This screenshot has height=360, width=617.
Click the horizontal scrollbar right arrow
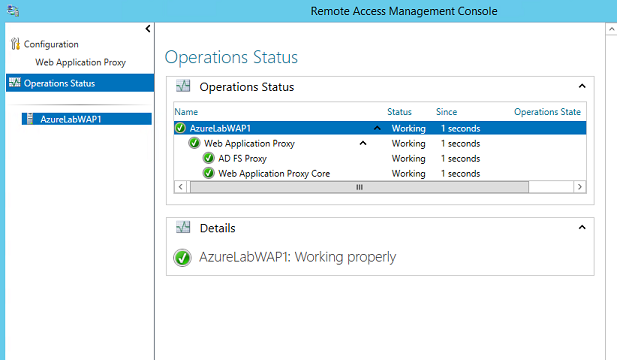pos(580,186)
